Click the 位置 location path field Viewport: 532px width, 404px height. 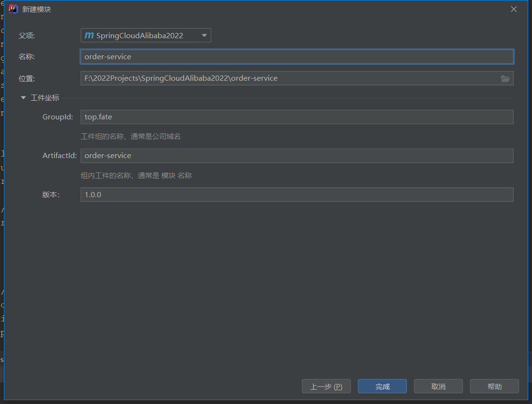297,78
